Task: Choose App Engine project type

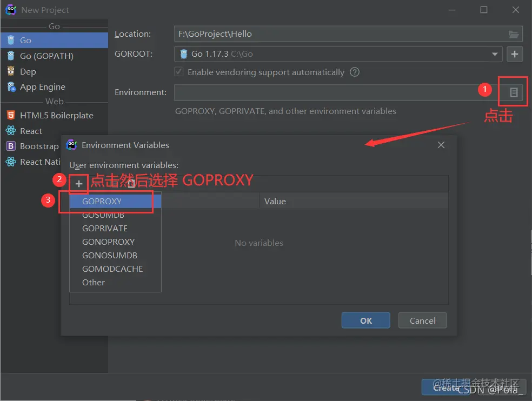Action: pyautogui.click(x=54, y=87)
